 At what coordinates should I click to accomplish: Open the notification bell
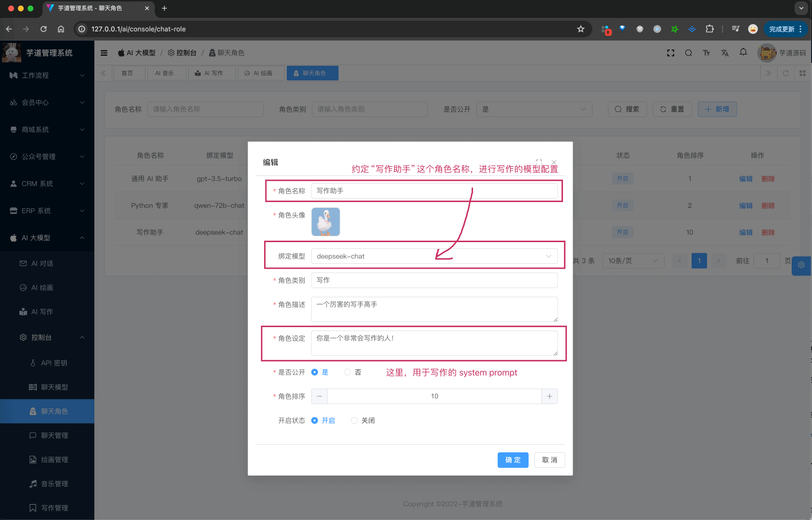point(743,52)
